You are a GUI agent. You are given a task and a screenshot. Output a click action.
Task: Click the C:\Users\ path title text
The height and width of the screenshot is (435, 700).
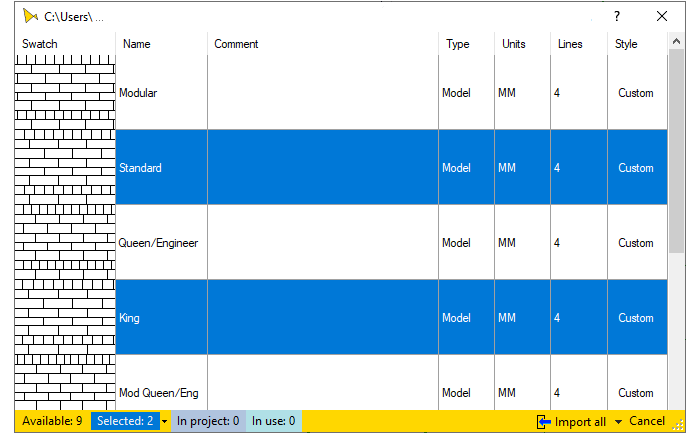(x=74, y=17)
